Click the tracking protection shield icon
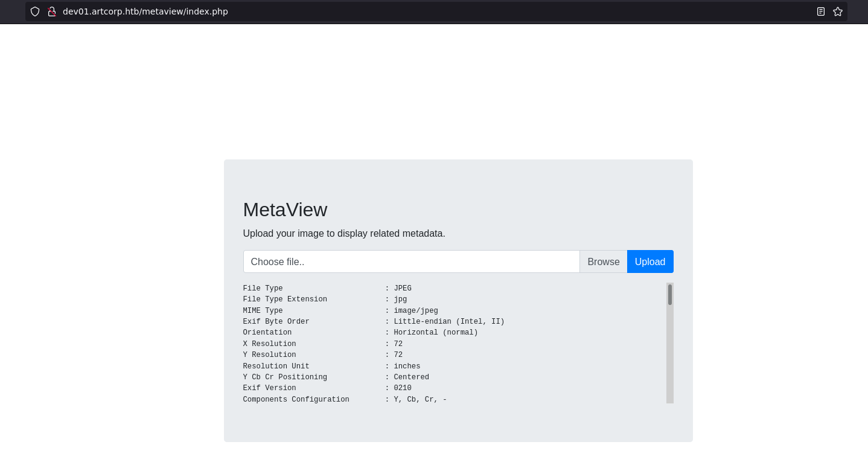The height and width of the screenshot is (462, 868). coord(35,11)
